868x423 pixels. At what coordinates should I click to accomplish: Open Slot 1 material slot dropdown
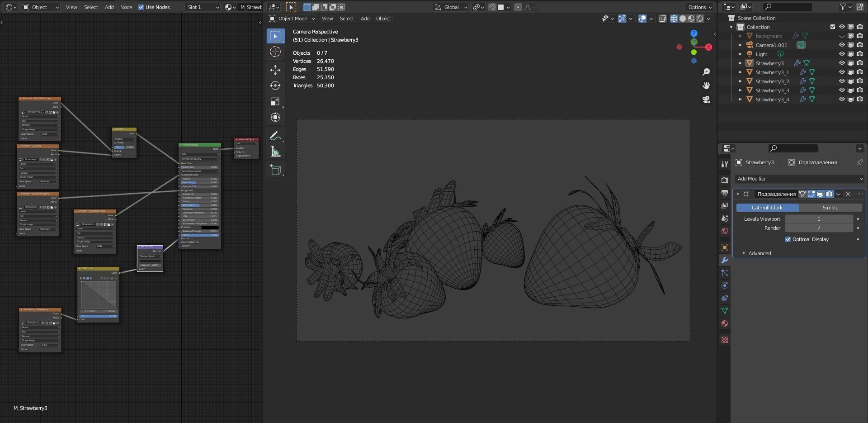pos(203,7)
